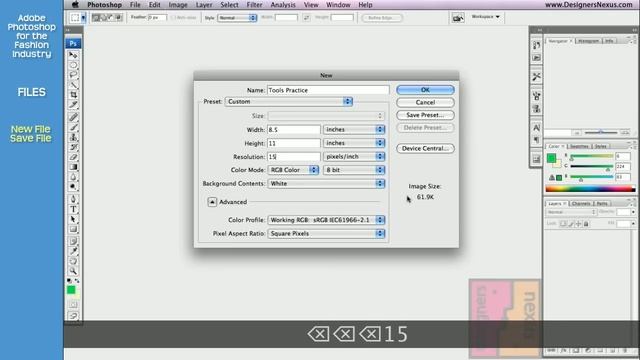This screenshot has width=640, height=360.
Task: Open the Preset dropdown showing Custom
Action: click(289, 102)
